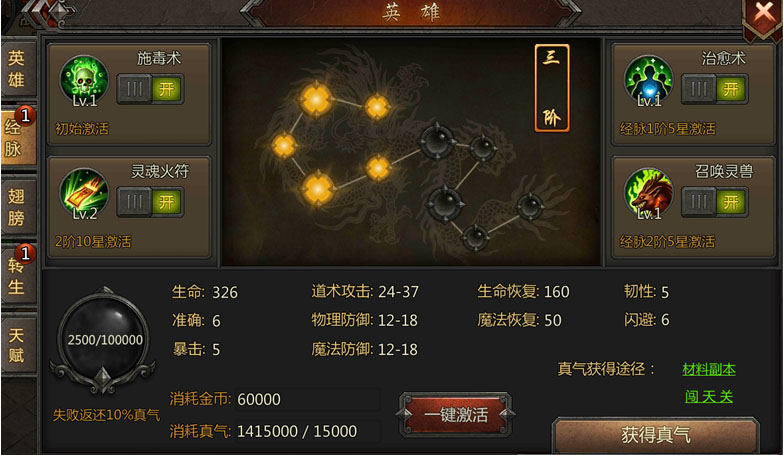Open the 天赋 side tab

(18, 345)
